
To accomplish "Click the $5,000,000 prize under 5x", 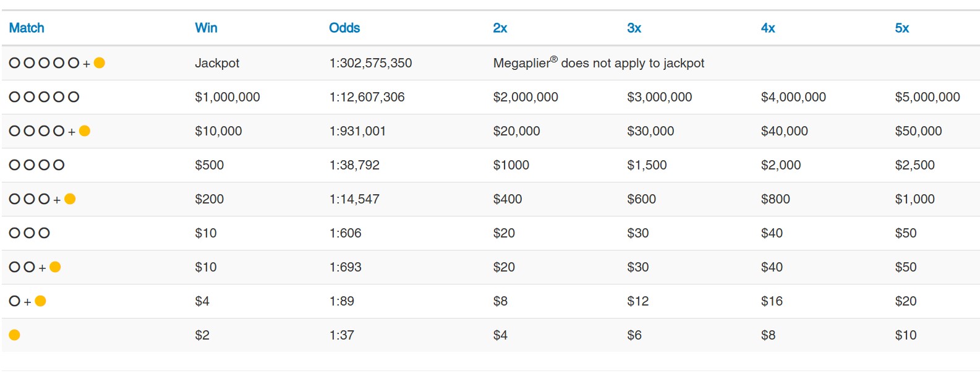I will pos(927,97).
